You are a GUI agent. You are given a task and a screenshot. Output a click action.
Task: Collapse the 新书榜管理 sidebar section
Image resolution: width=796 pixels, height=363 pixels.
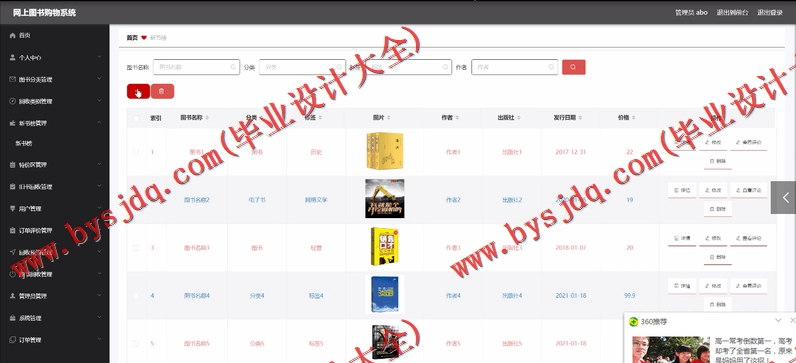[100, 122]
